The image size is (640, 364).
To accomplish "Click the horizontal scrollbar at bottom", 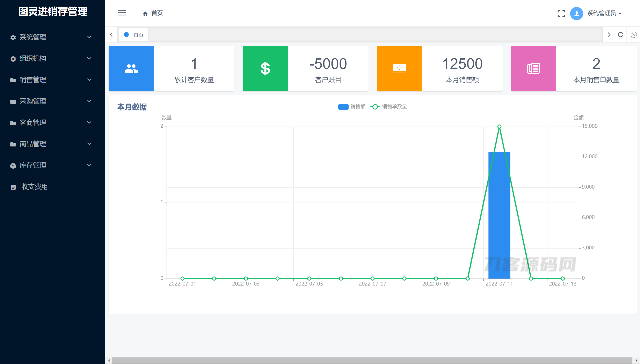I will coord(372,360).
